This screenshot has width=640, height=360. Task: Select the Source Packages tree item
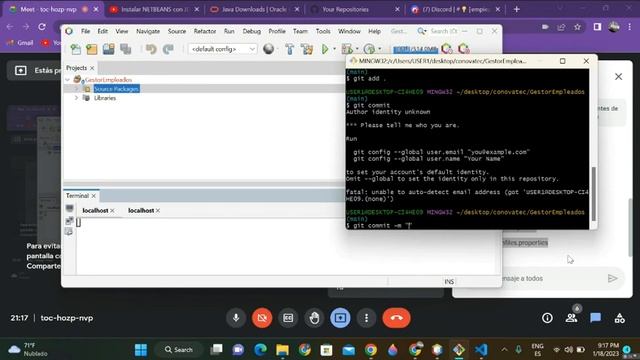click(x=116, y=89)
